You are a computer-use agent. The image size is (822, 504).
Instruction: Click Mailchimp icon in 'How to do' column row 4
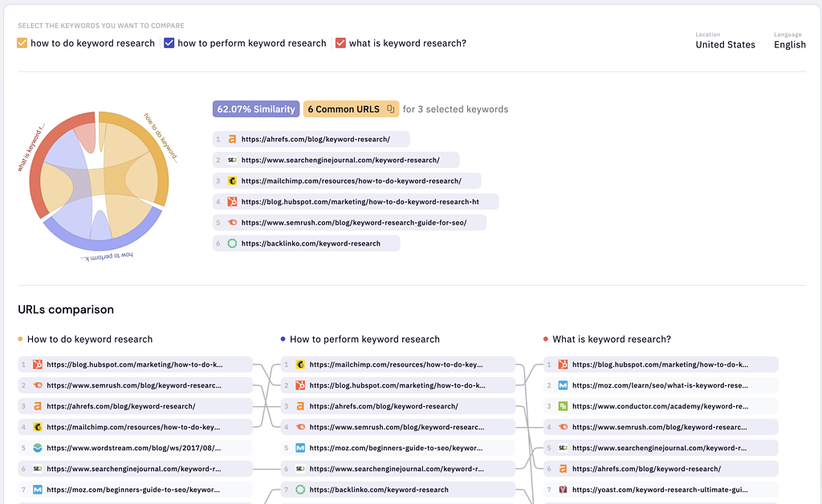[x=37, y=427]
